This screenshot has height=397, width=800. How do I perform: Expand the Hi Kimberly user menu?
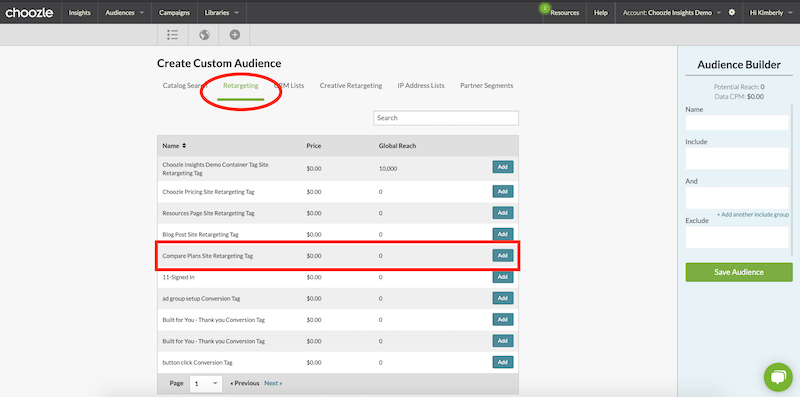pyautogui.click(x=770, y=13)
